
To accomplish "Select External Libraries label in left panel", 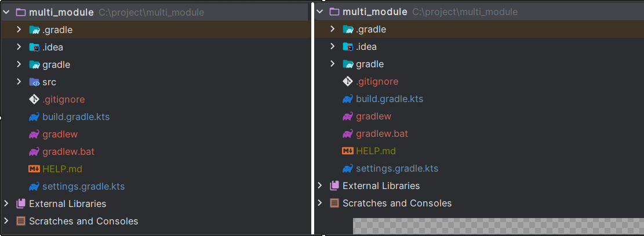I will (x=67, y=204).
